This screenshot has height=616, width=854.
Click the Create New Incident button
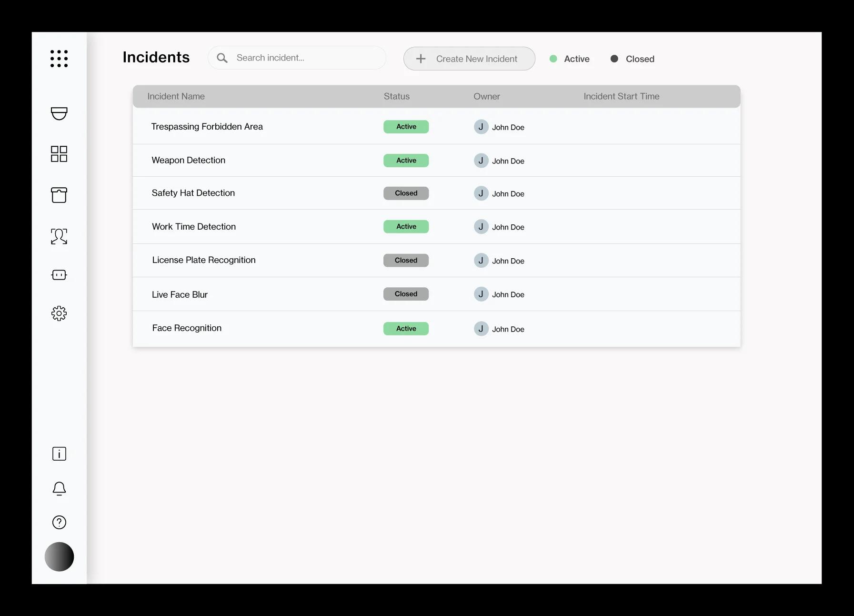click(469, 59)
